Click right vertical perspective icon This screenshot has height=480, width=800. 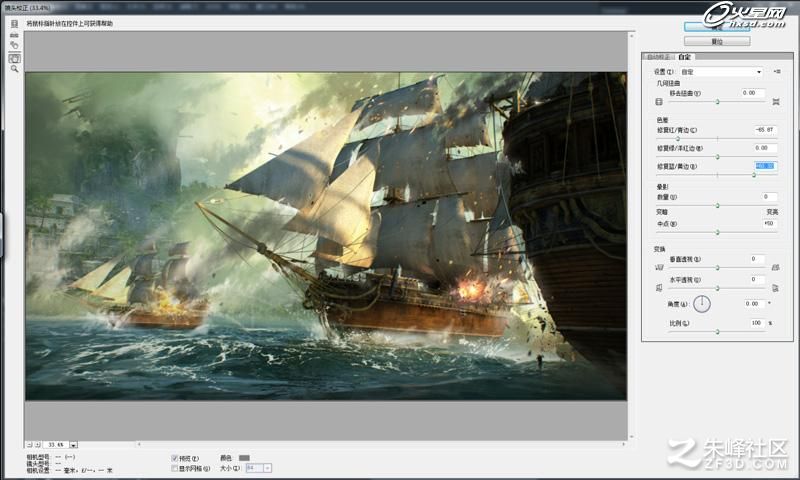(776, 267)
